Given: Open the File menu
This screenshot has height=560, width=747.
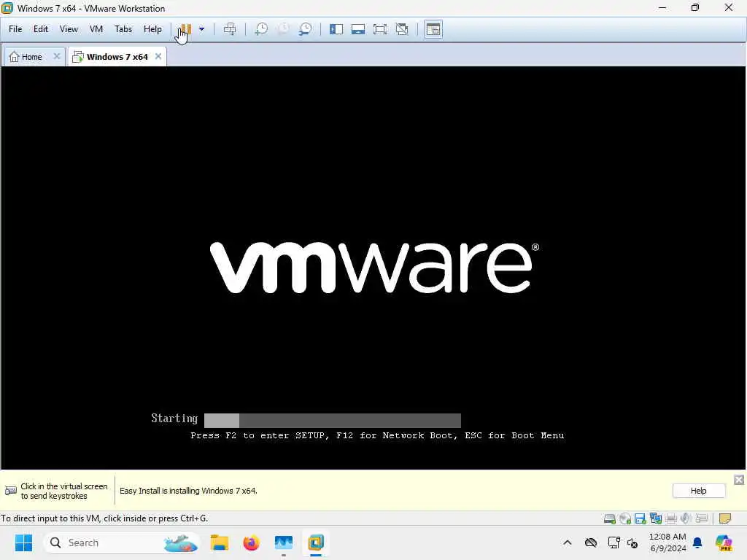Looking at the screenshot, I should point(15,29).
